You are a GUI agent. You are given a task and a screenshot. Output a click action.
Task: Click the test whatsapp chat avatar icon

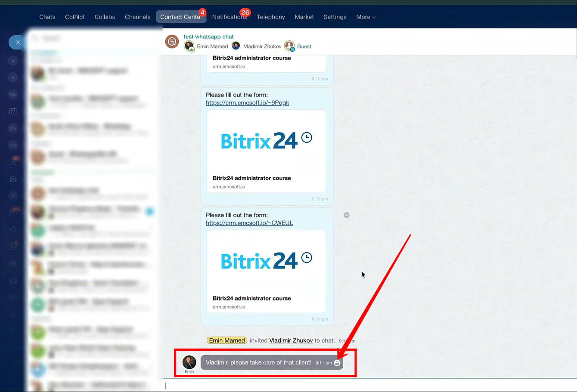click(x=172, y=42)
